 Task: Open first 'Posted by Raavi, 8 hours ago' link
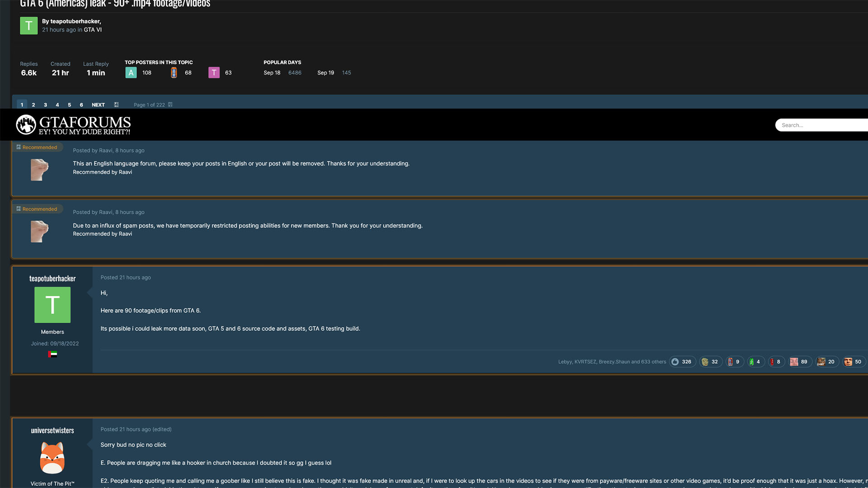point(108,150)
